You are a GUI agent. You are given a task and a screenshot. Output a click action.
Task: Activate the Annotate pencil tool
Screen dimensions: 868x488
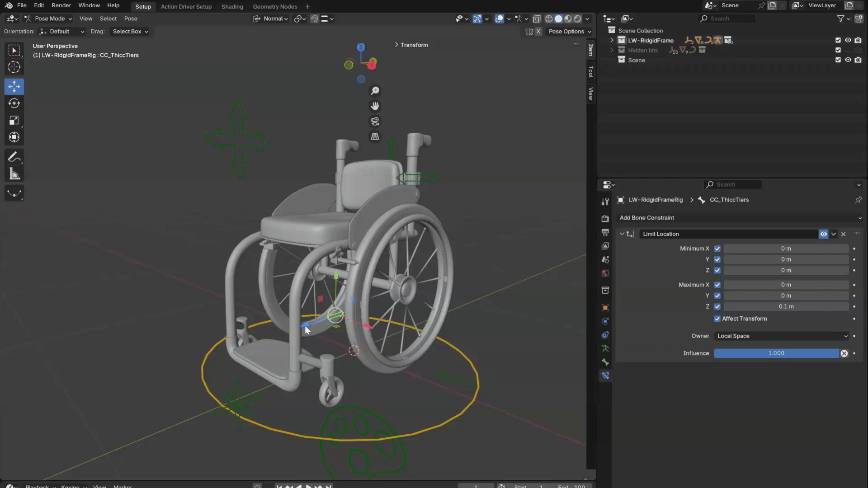(x=14, y=157)
